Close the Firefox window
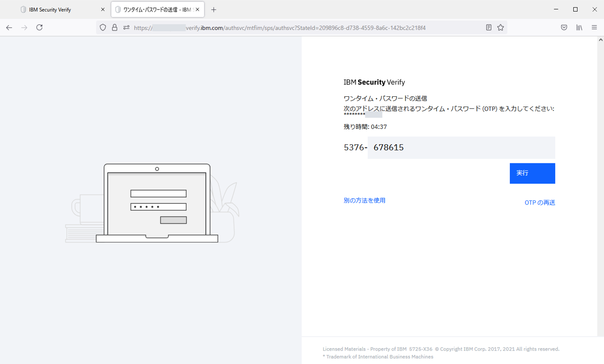 click(x=594, y=9)
